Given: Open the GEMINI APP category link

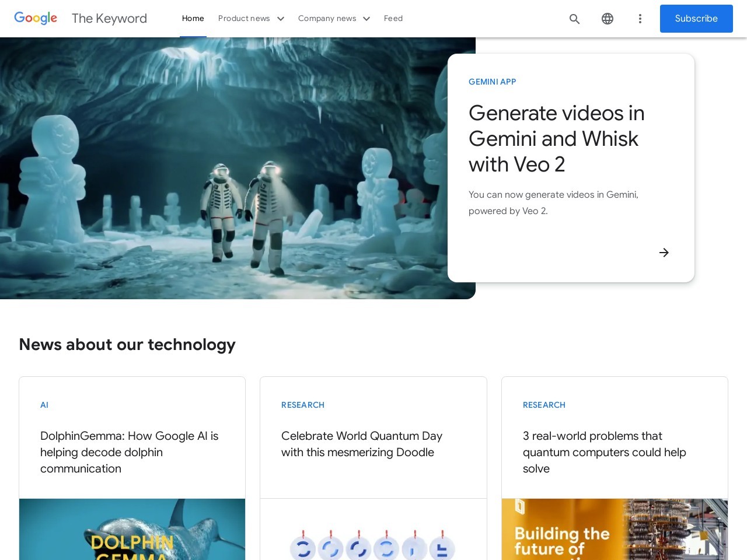Looking at the screenshot, I should tap(493, 82).
